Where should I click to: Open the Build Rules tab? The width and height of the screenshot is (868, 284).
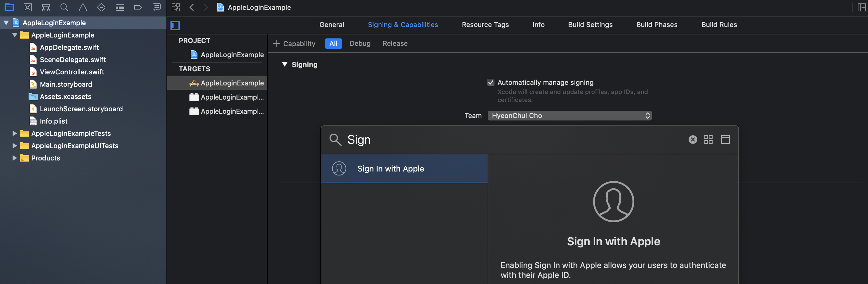[x=719, y=25]
